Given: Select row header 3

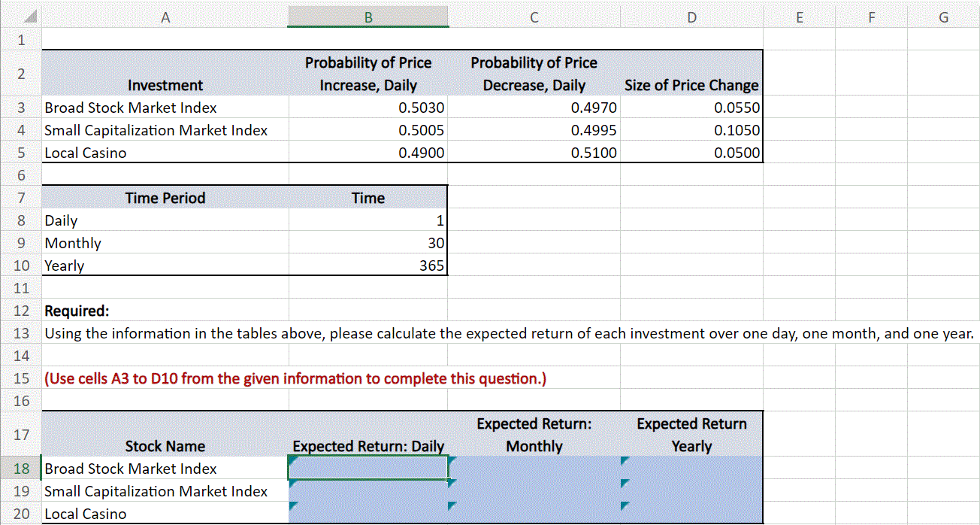Looking at the screenshot, I should coord(20,107).
